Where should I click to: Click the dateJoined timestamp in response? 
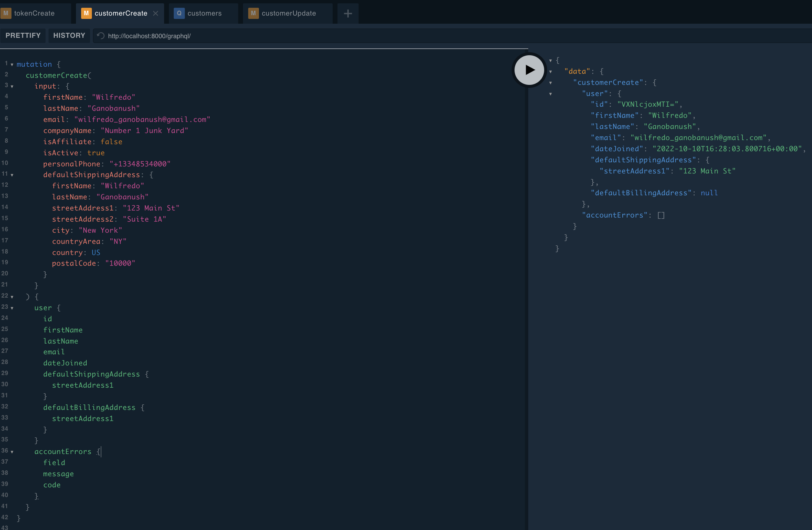[x=727, y=149]
